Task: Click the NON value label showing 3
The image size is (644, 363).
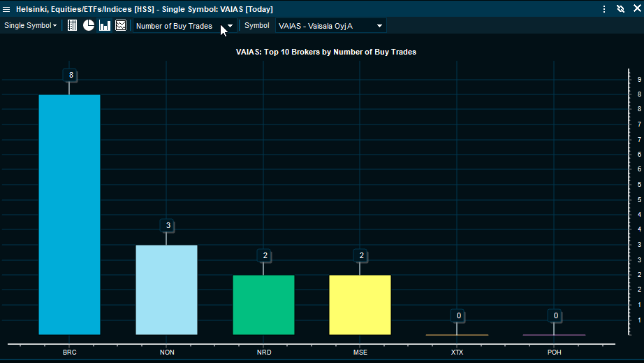Action: coord(167,226)
